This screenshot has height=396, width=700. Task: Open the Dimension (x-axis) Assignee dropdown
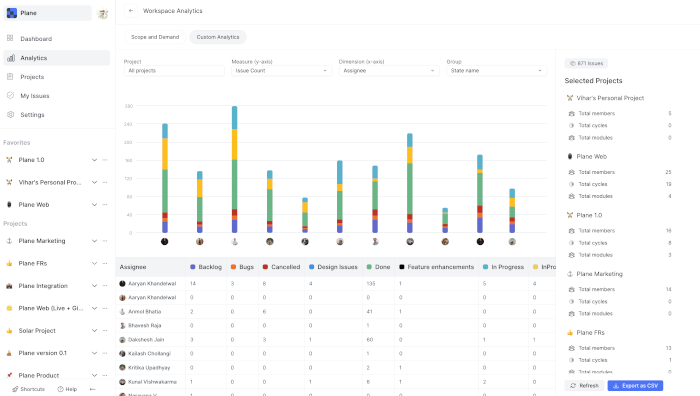[389, 71]
